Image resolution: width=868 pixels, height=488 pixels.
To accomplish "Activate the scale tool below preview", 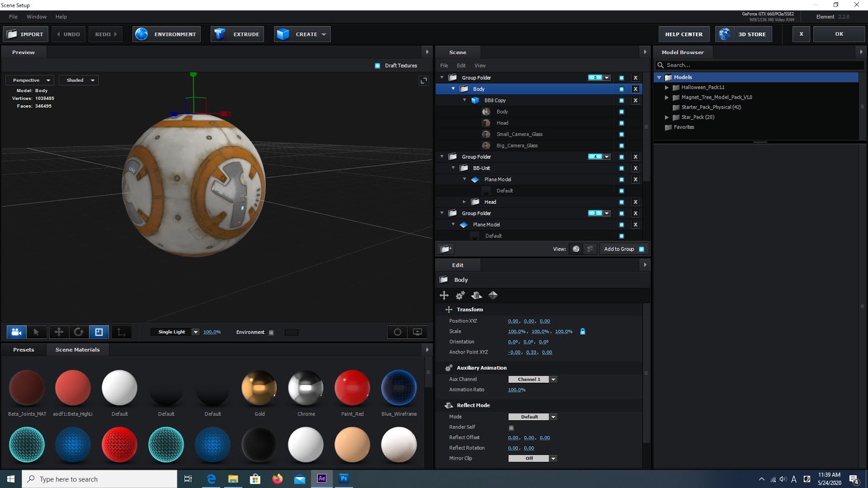I will click(x=99, y=332).
